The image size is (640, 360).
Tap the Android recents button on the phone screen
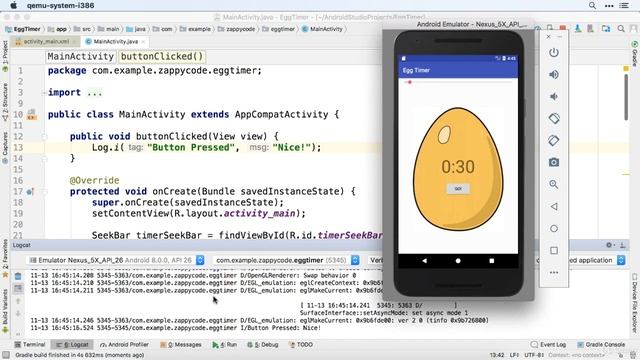coord(491,260)
